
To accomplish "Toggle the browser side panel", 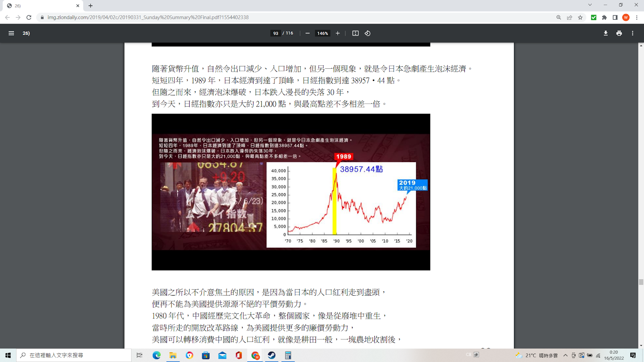I will point(615,17).
